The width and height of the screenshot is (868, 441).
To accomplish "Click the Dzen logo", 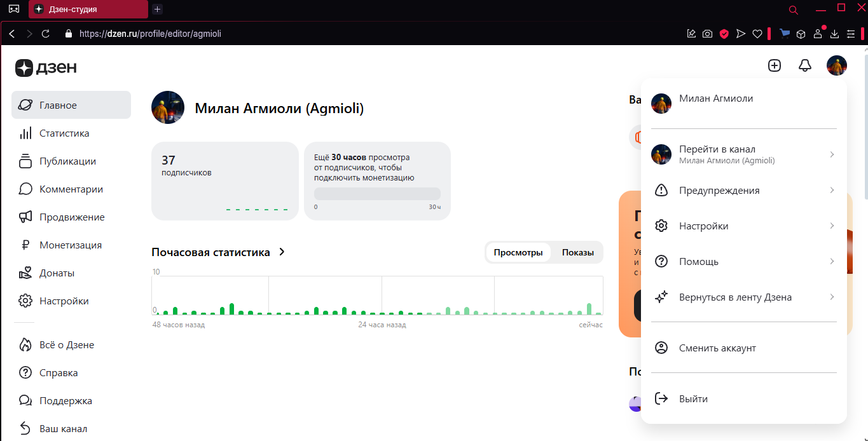I will (46, 67).
